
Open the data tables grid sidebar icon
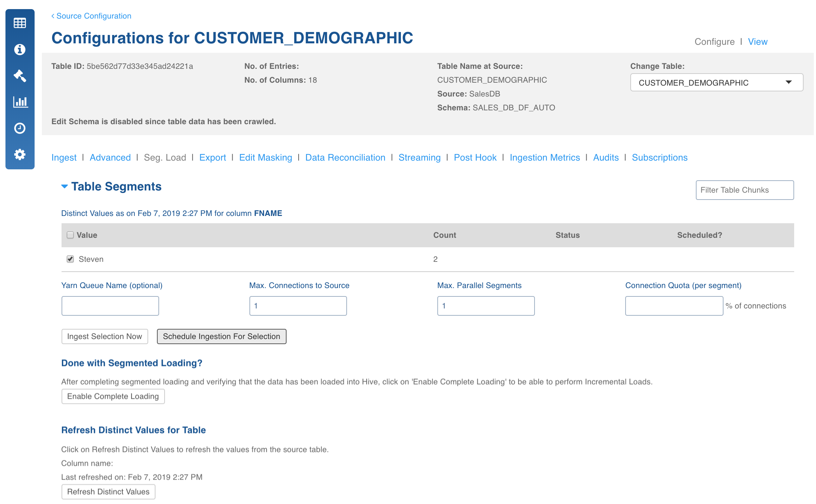tap(20, 23)
